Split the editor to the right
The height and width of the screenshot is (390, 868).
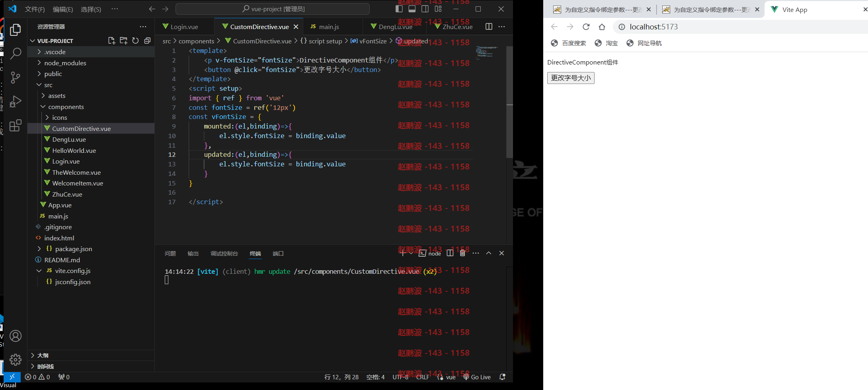pos(489,27)
